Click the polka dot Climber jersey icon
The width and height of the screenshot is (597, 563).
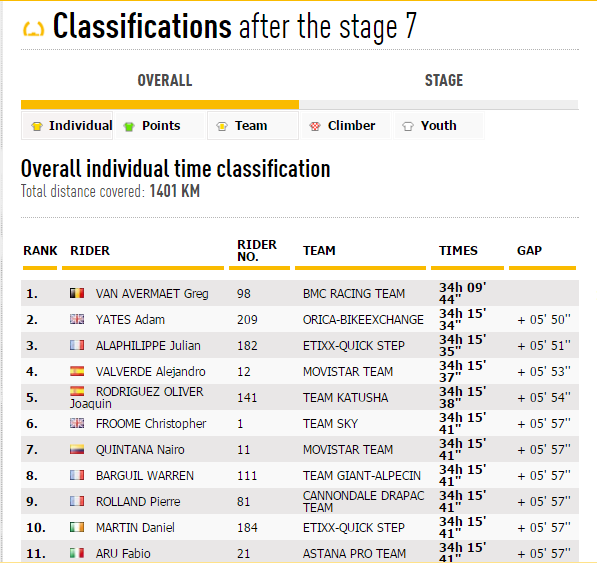click(x=315, y=126)
